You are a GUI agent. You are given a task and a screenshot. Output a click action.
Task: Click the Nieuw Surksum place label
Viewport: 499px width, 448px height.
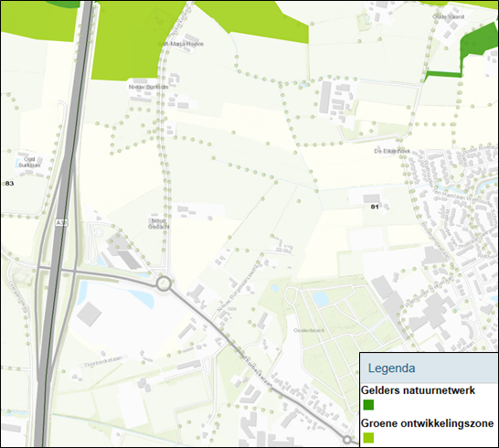(148, 87)
